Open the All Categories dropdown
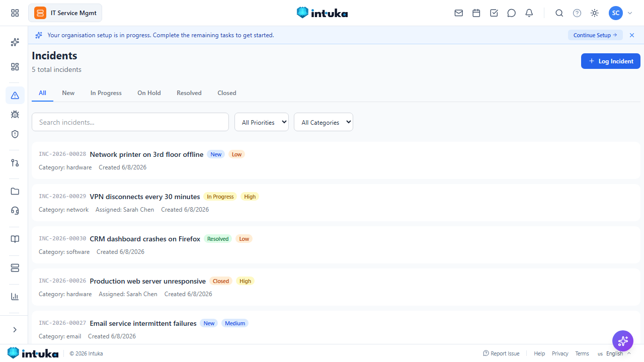The height and width of the screenshot is (362, 644). [x=324, y=122]
